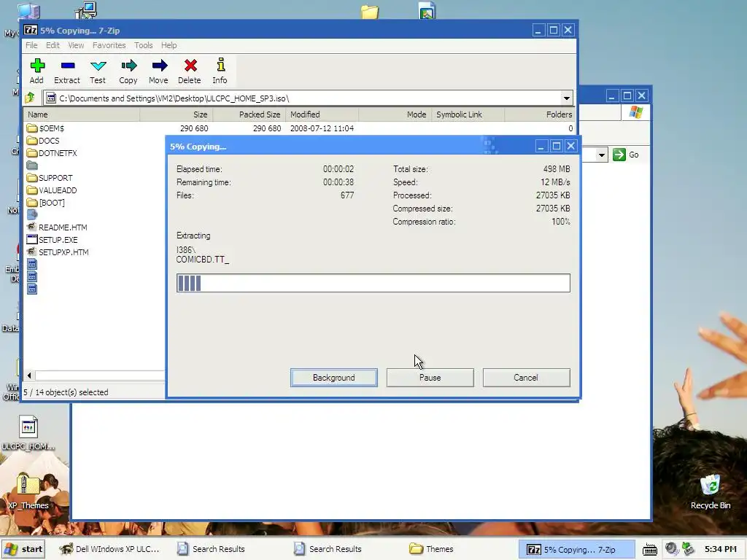Sort by Symbolic Link column
Image resolution: width=747 pixels, height=560 pixels.
468,114
